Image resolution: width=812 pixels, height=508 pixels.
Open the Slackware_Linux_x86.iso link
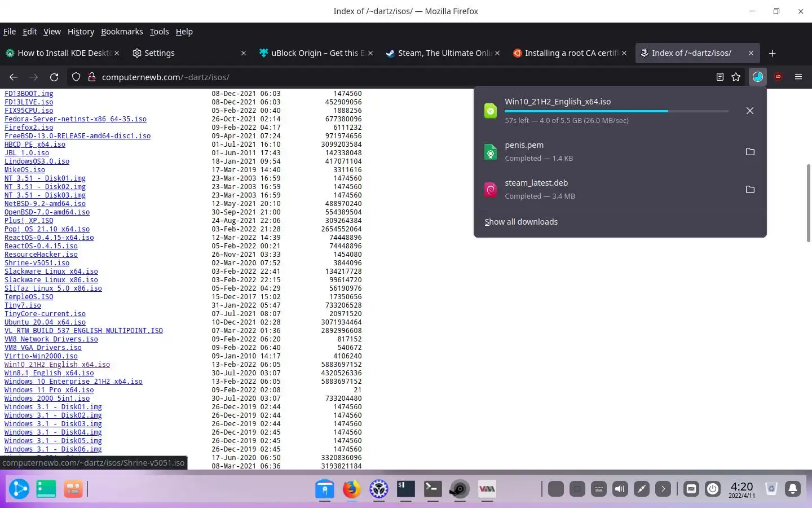pyautogui.click(x=51, y=280)
